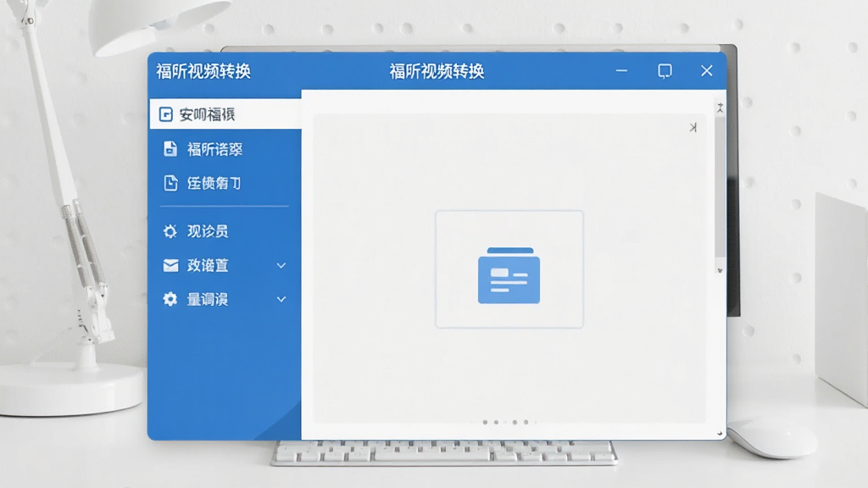Viewport: 868px width, 488px height.
Task: Click the file icon next to 侄馈隽刀
Action: pyautogui.click(x=170, y=183)
